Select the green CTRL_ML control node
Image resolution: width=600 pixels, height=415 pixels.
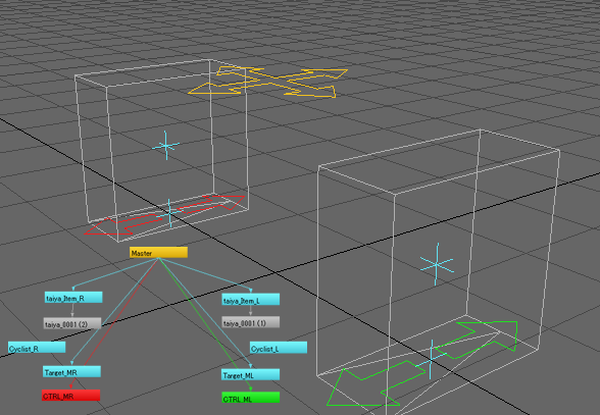[251, 397]
